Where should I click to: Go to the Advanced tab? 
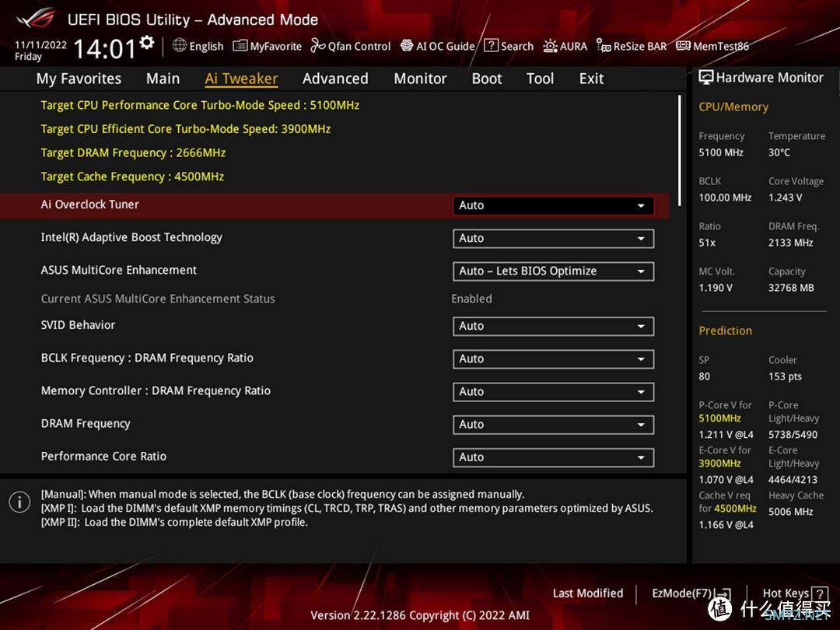click(x=335, y=79)
